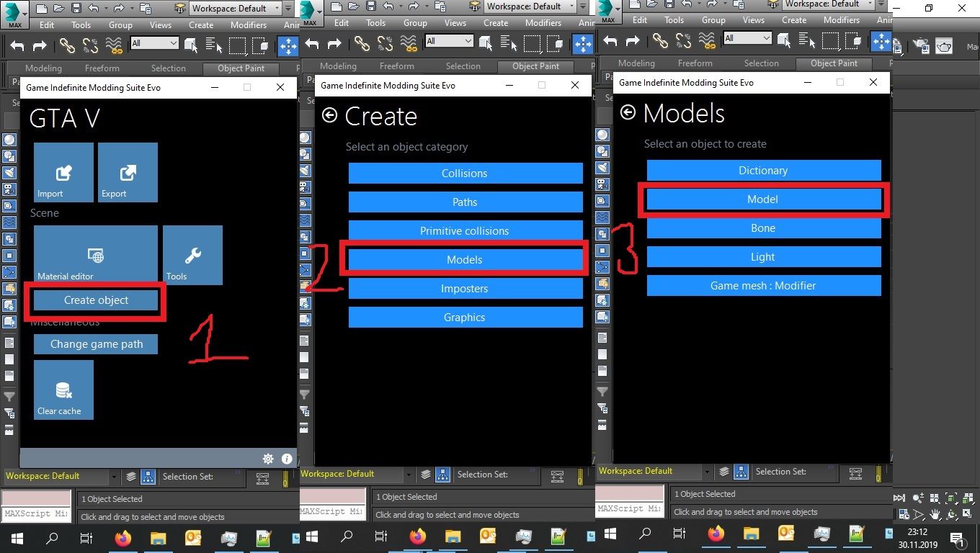
Task: Click the layer manager icon in the left window's status bar
Action: (x=130, y=476)
